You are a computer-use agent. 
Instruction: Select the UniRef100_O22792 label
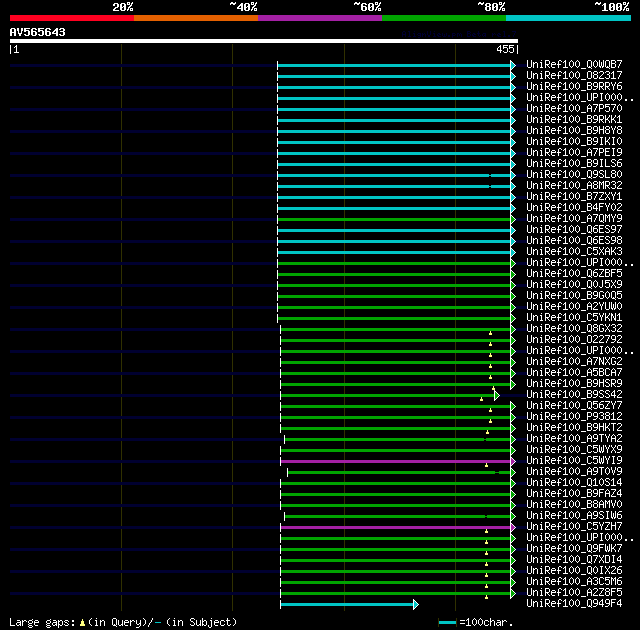pyautogui.click(x=574, y=339)
